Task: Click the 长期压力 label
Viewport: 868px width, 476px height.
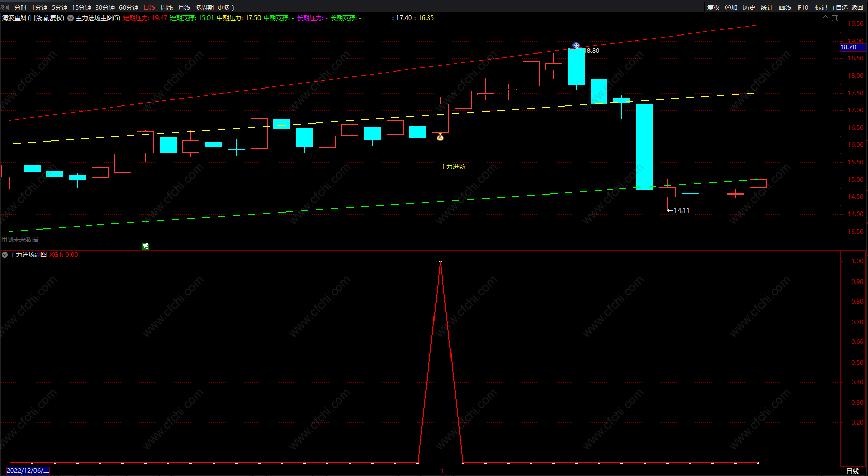Action: (x=313, y=18)
